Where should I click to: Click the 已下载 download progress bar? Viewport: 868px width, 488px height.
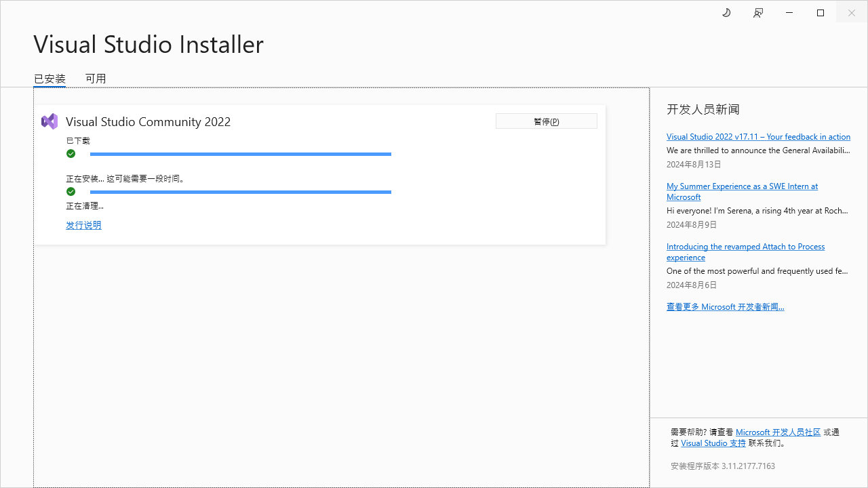pyautogui.click(x=241, y=155)
